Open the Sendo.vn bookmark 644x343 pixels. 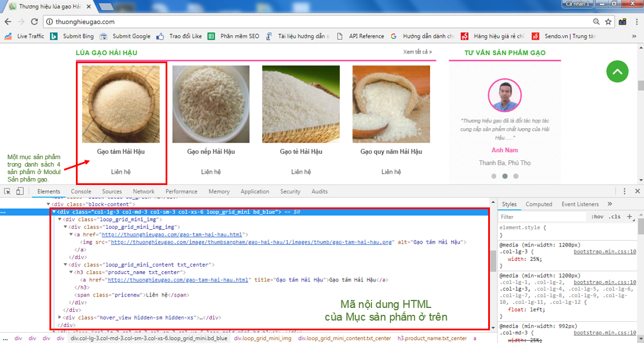[x=563, y=36]
